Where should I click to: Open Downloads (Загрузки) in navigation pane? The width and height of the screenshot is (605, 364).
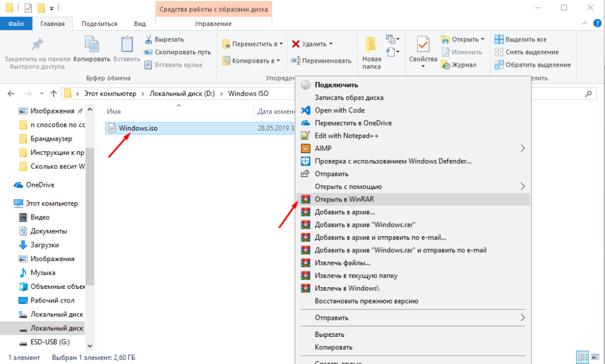coord(45,245)
